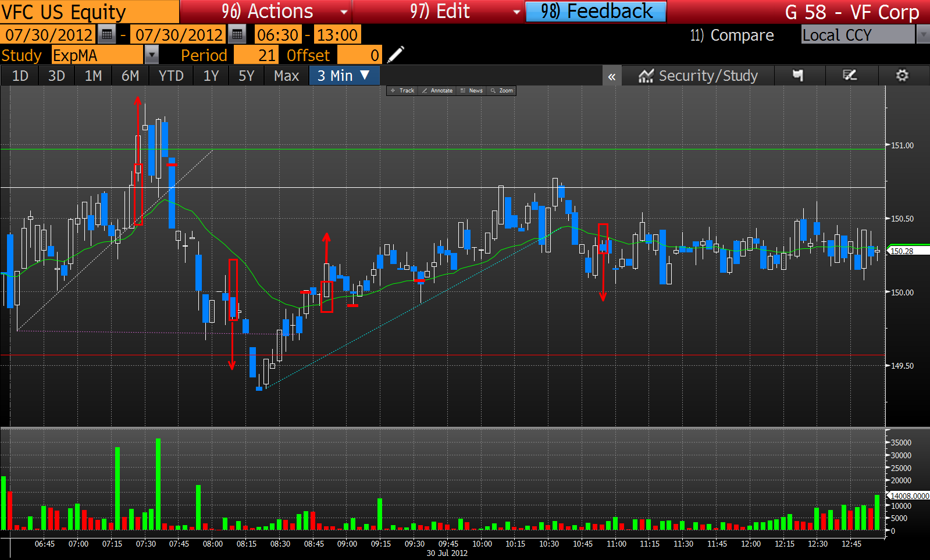The height and width of the screenshot is (560, 930).
Task: Click the 09:00 time axis label
Action: [347, 544]
